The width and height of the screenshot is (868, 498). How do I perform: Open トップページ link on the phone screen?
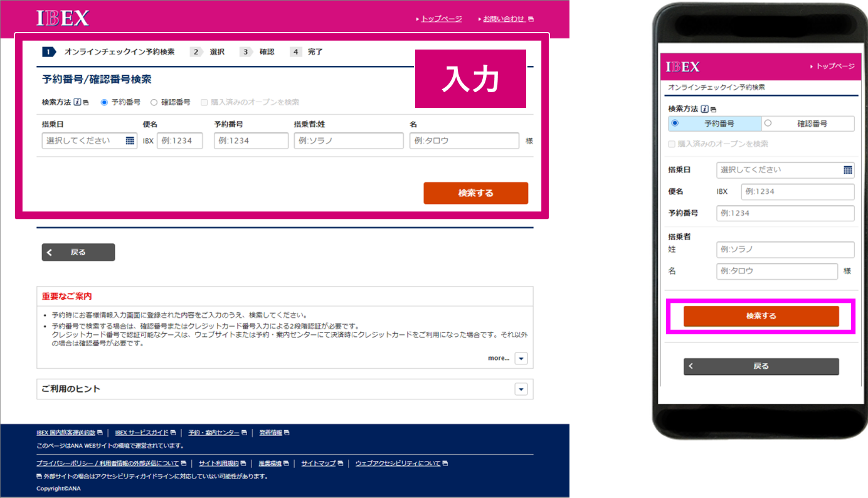[x=834, y=66]
